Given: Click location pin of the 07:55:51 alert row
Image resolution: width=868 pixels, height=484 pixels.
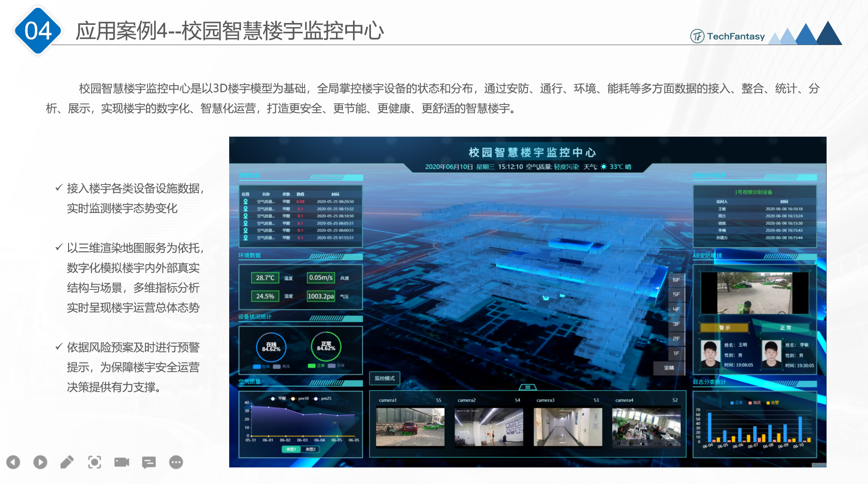Looking at the screenshot, I should pos(246,238).
